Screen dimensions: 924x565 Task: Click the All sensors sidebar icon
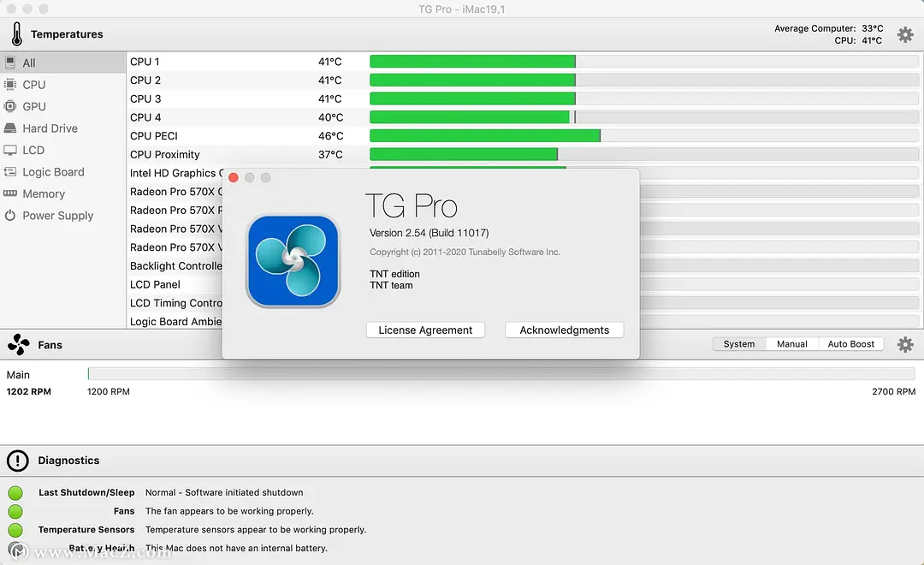pos(10,62)
